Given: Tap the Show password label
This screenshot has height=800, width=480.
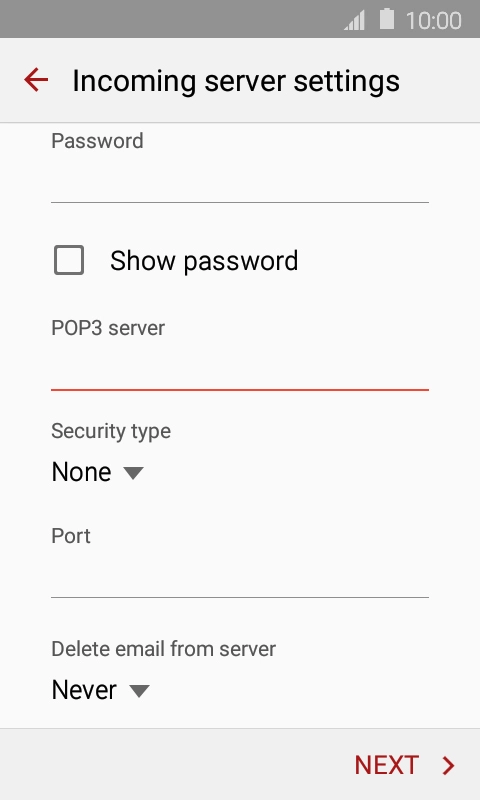Looking at the screenshot, I should coord(204,261).
